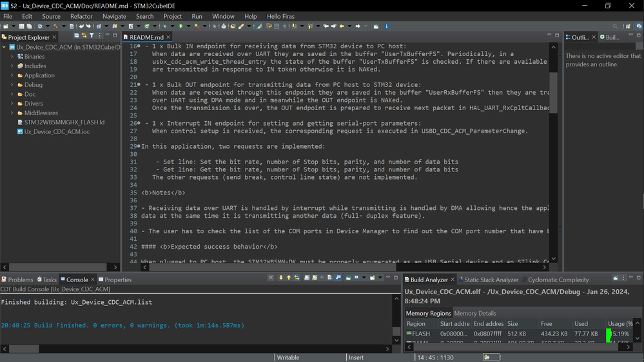This screenshot has width=644, height=362.
Task: Expand the Middlewares folder node
Action: [12, 113]
